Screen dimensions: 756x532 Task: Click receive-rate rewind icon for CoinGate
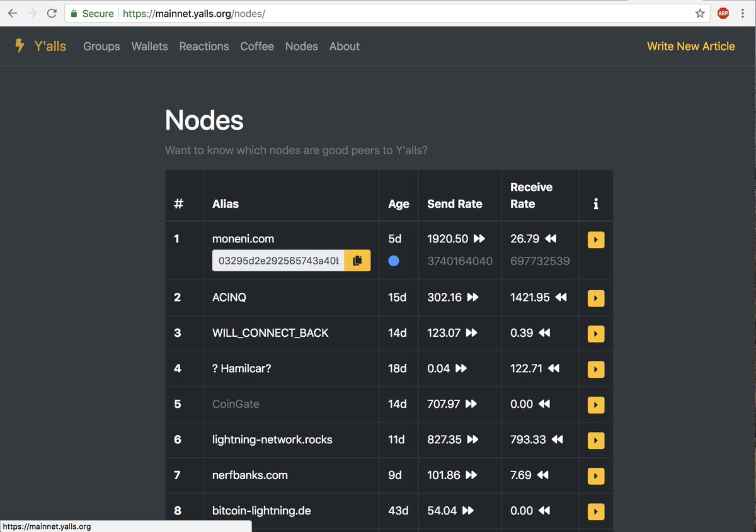tap(544, 404)
